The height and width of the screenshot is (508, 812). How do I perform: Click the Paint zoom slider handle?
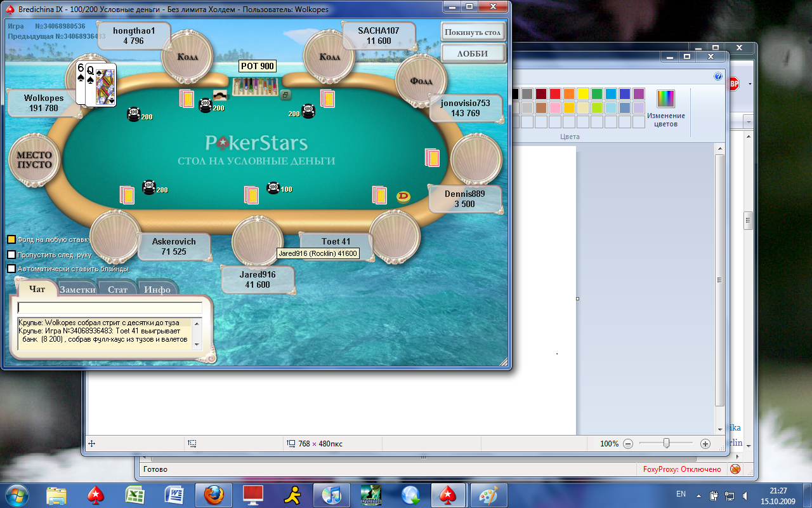click(x=666, y=443)
